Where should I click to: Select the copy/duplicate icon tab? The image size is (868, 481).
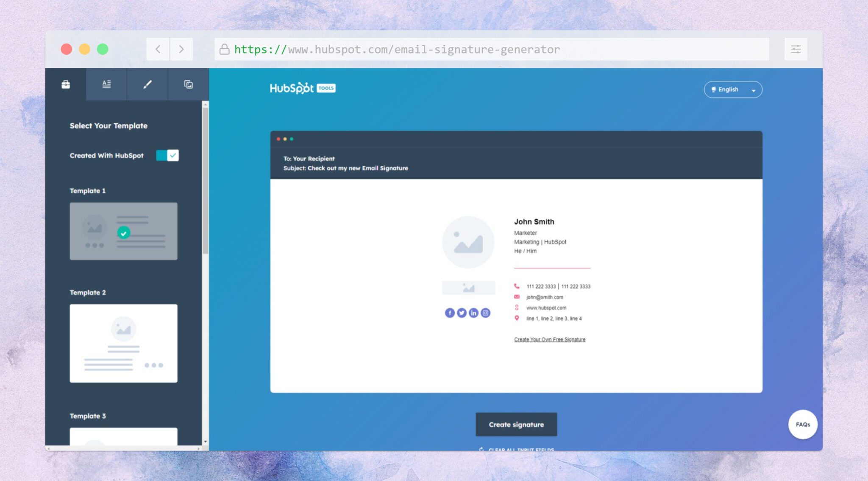(x=188, y=84)
